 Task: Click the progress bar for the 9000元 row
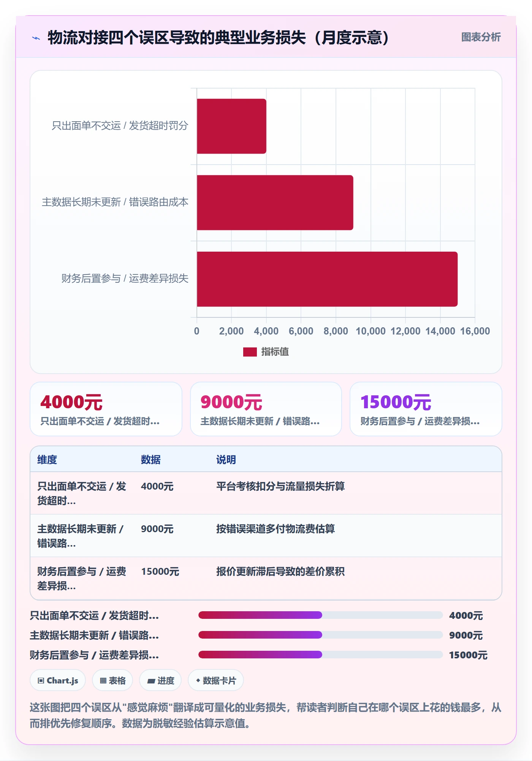tap(321, 635)
